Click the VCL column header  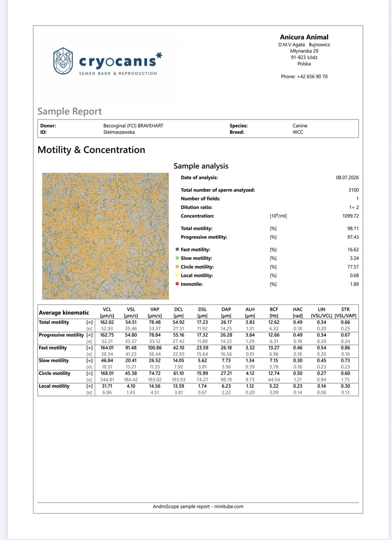107,310
